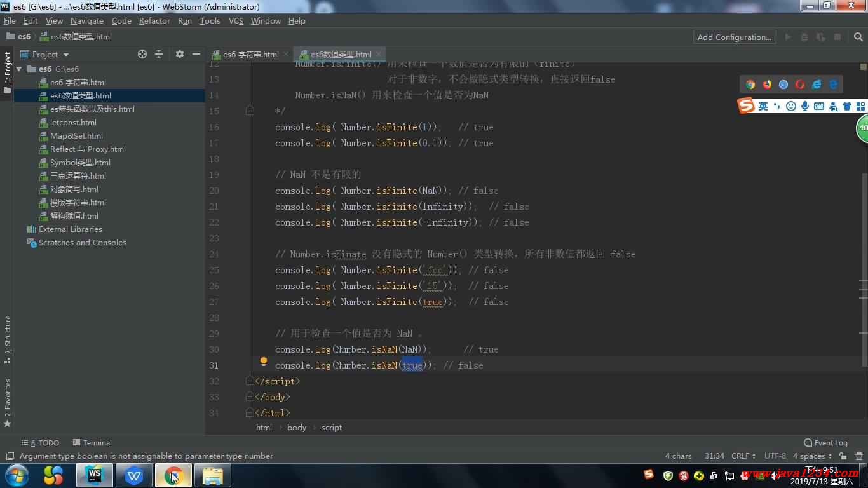Viewport: 868px width, 488px height.
Task: Fold the comment block at line 15
Action: [x=250, y=111]
